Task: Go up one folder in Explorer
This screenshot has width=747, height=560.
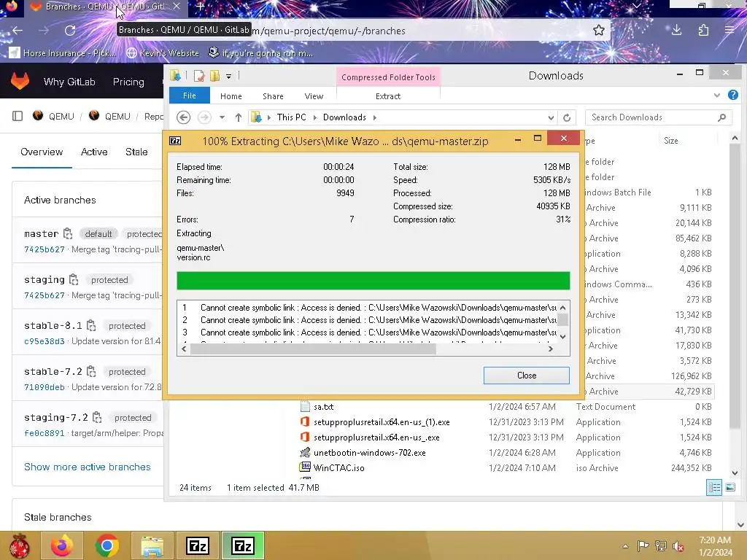Action: pos(239,117)
